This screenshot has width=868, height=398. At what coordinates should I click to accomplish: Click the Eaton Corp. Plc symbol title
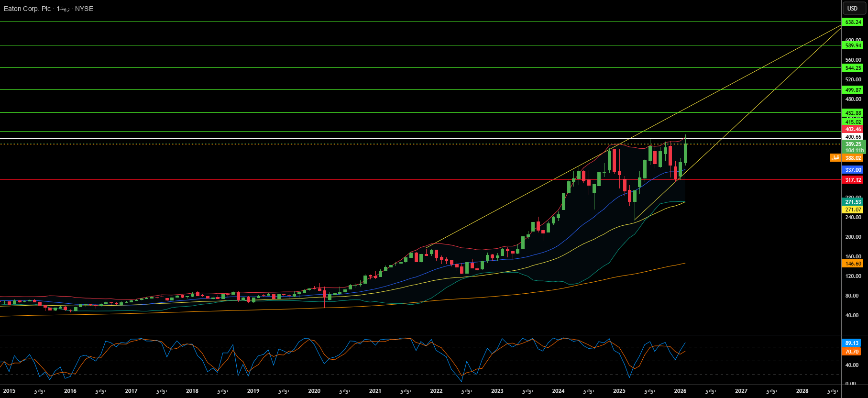(48, 9)
